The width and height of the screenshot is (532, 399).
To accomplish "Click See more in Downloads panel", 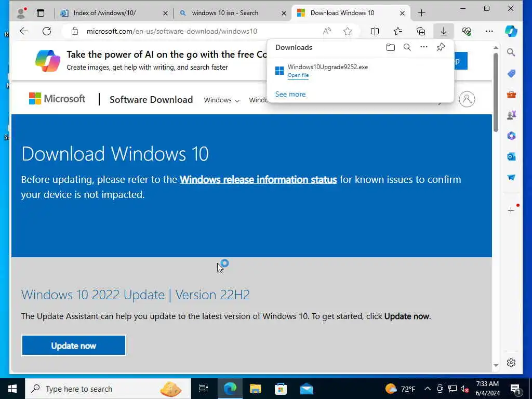I will pos(290,94).
